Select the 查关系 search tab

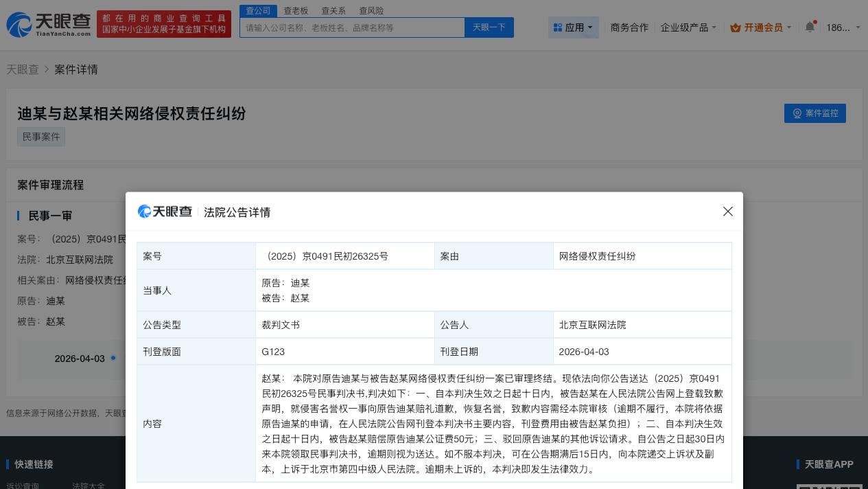pyautogui.click(x=333, y=10)
